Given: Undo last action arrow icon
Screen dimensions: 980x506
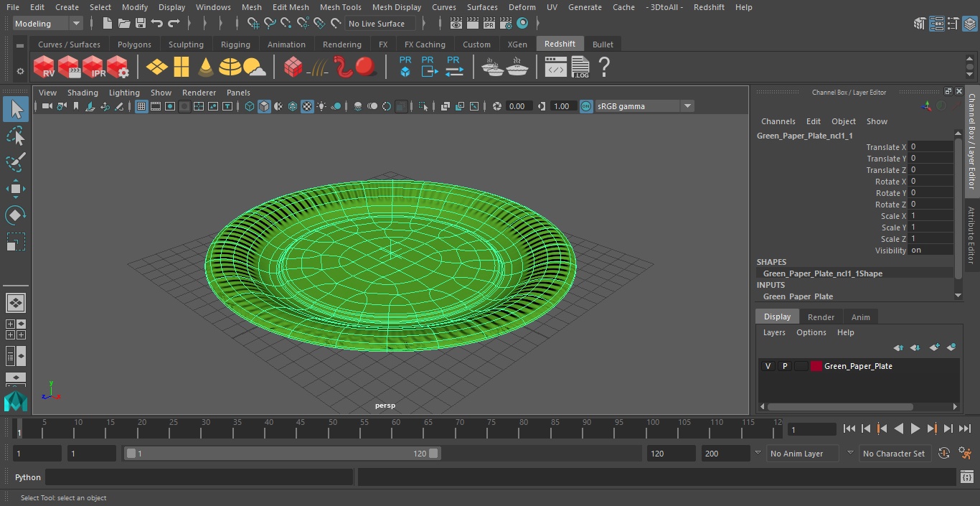Looking at the screenshot, I should pyautogui.click(x=157, y=24).
